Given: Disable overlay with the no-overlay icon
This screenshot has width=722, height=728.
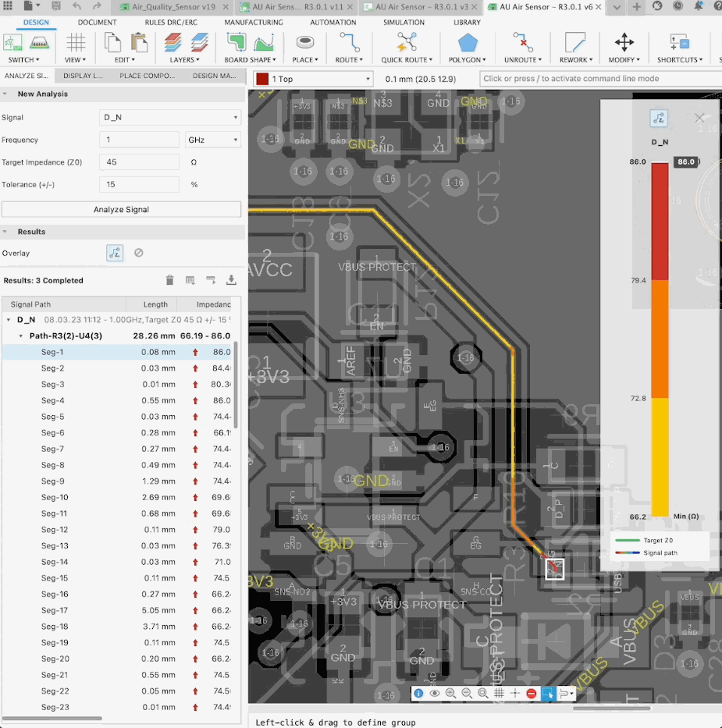Looking at the screenshot, I should pyautogui.click(x=139, y=253).
